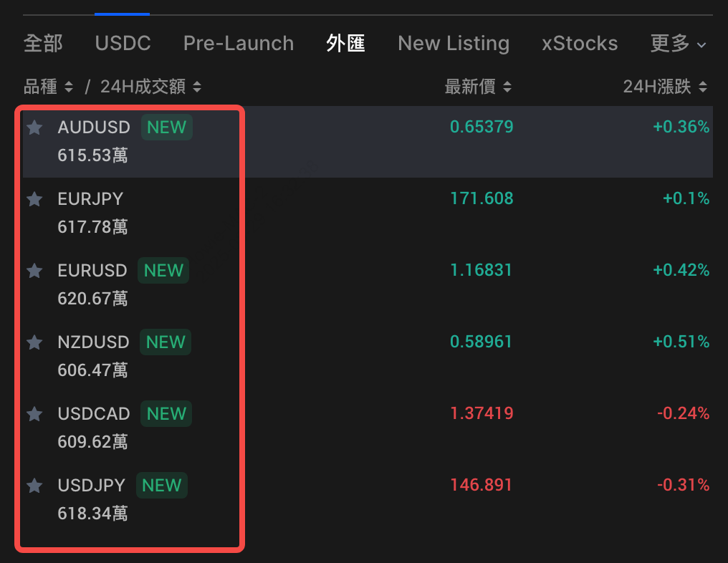Screen dimensions: 728x563
Task: Select the 全部 tab
Action: pos(43,43)
